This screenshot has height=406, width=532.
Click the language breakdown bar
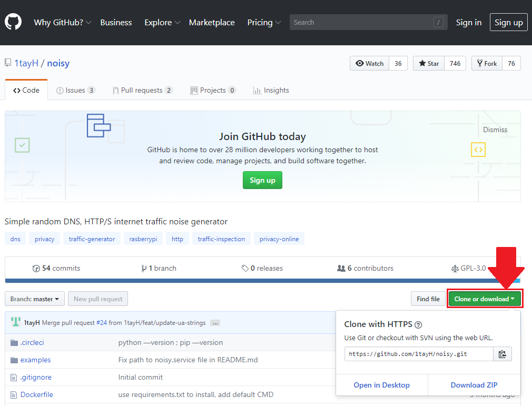[x=263, y=281]
